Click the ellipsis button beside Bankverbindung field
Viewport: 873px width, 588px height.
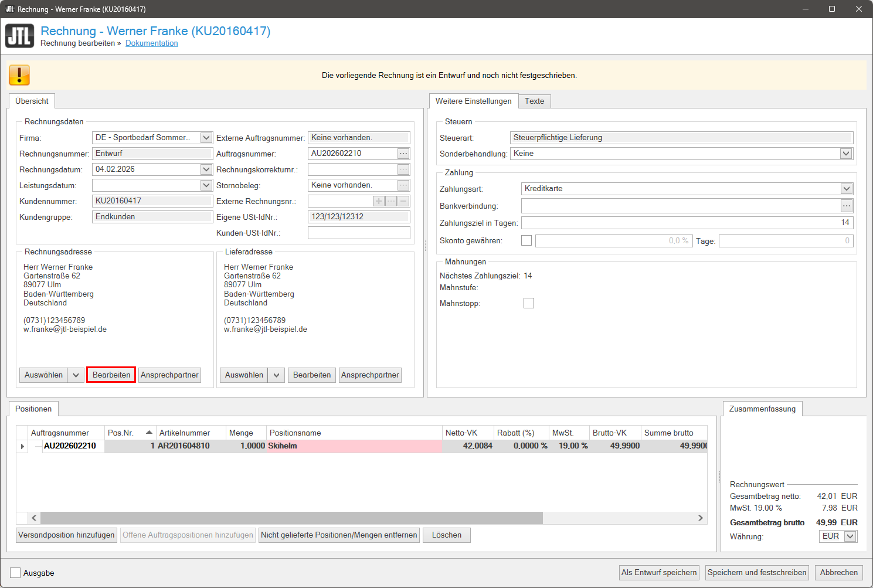[x=846, y=206]
